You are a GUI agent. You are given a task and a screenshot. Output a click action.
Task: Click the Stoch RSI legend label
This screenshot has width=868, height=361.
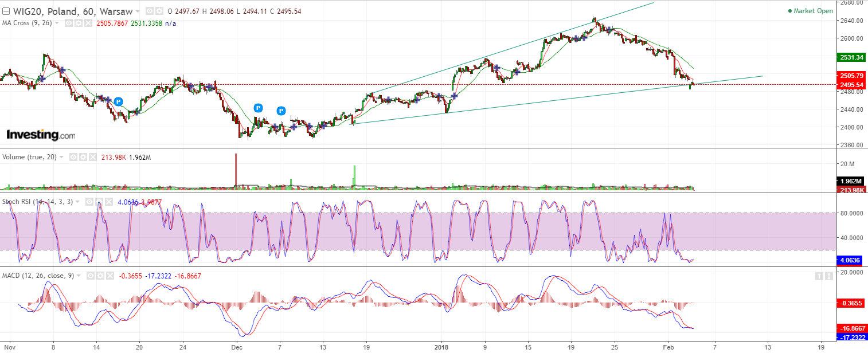coord(37,202)
